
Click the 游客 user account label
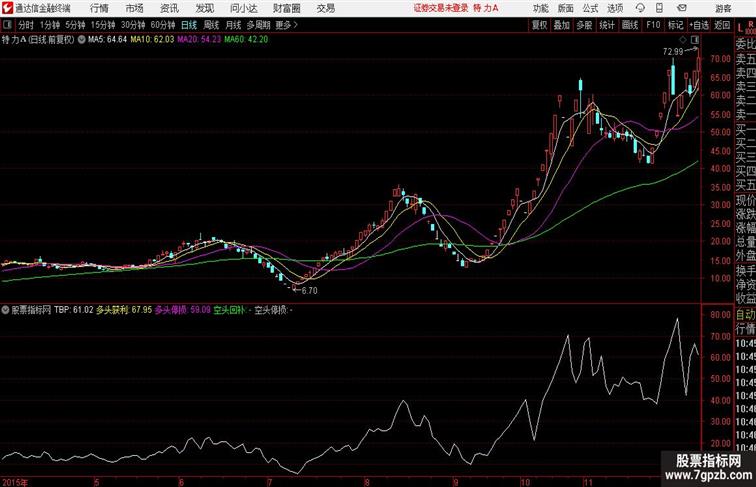click(x=723, y=8)
